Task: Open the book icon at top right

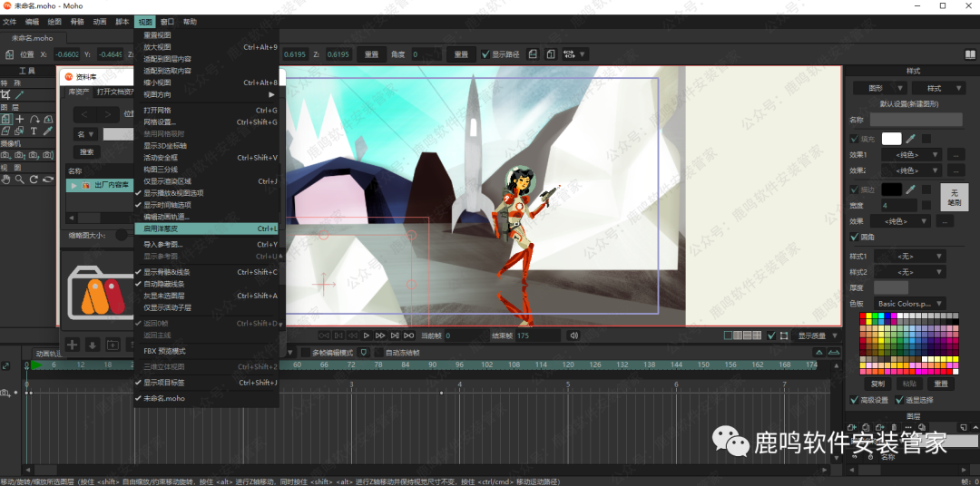Action: [x=970, y=54]
